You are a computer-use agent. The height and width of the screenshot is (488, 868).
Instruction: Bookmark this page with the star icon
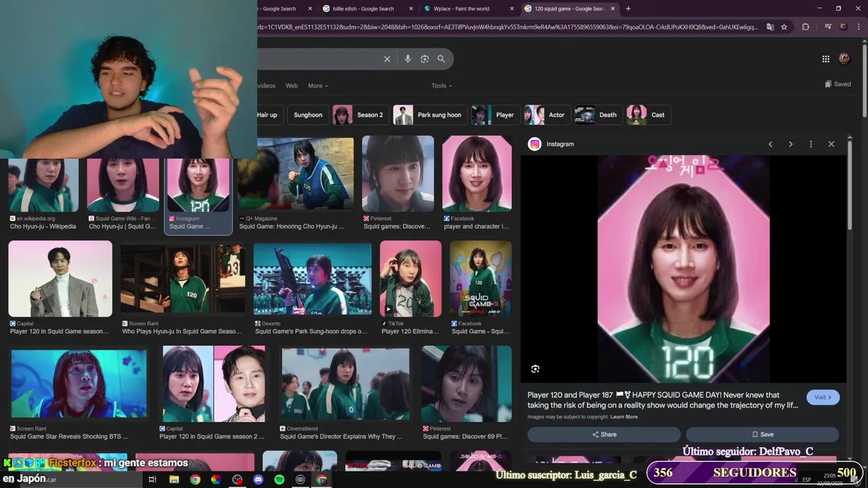coord(784,27)
